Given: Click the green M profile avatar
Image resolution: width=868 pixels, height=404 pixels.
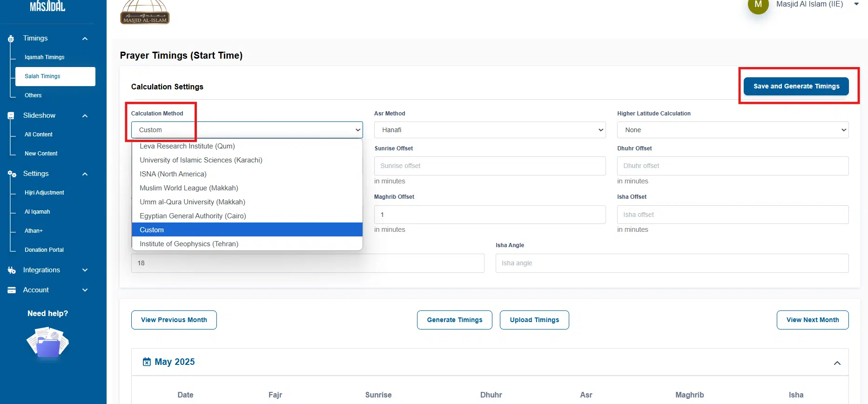Looking at the screenshot, I should point(758,5).
